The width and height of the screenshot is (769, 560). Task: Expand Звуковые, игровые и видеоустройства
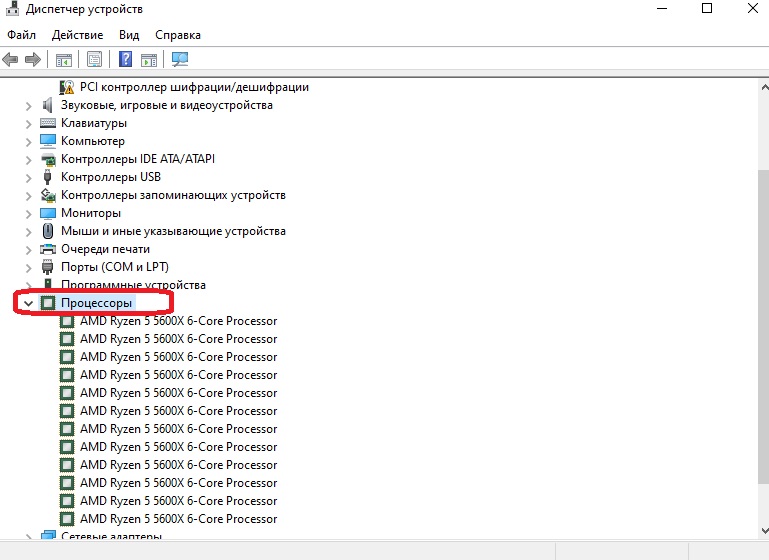(x=28, y=105)
